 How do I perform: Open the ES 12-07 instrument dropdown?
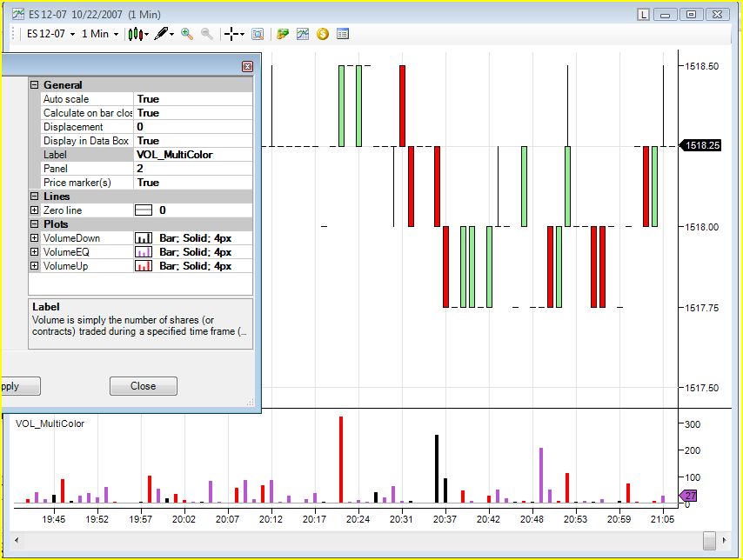coord(51,34)
